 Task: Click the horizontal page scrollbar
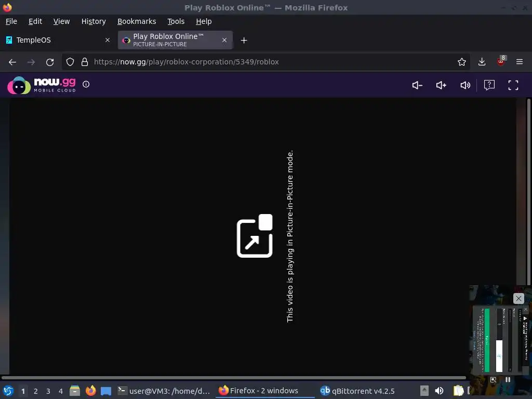click(233, 378)
